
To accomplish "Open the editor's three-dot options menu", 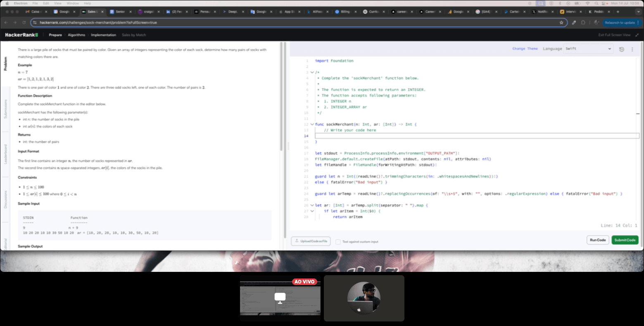I will point(632,49).
